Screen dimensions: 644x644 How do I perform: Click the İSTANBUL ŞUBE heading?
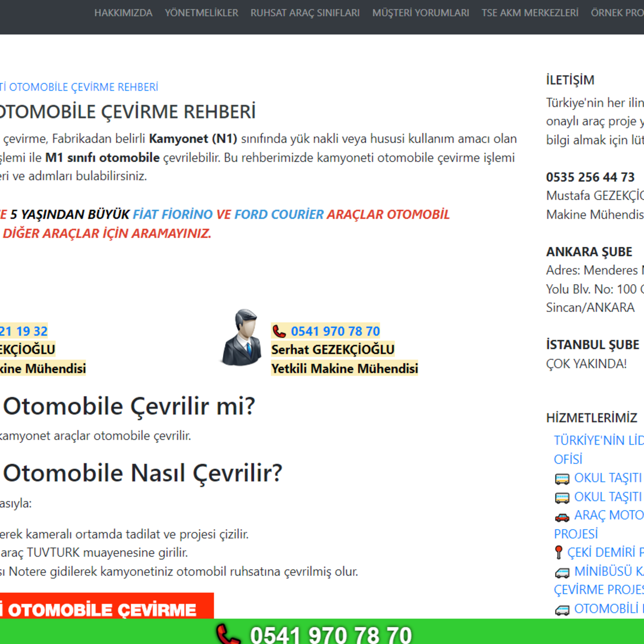click(592, 344)
